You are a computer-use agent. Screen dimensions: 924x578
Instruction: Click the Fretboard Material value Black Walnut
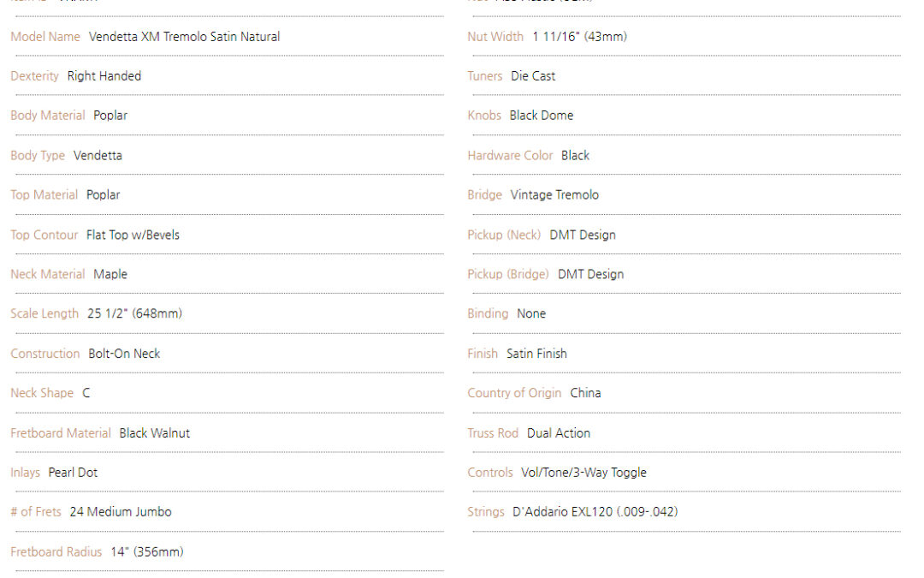[154, 433]
